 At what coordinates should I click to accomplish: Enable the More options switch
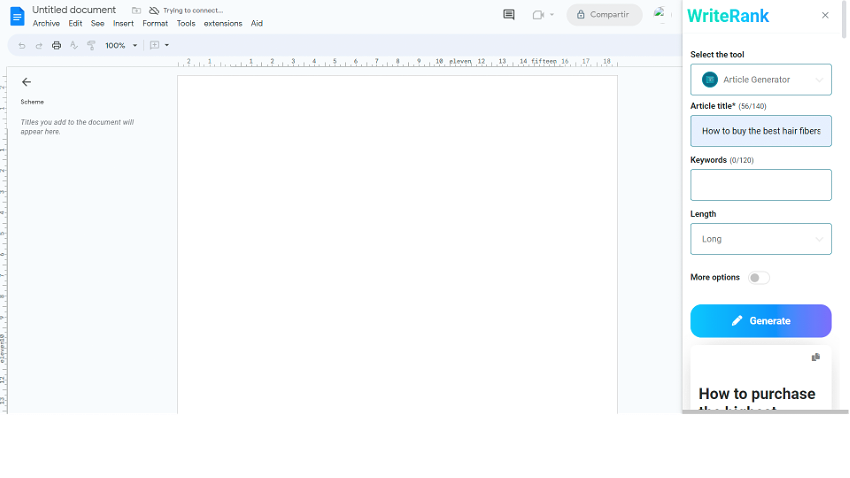tap(758, 277)
